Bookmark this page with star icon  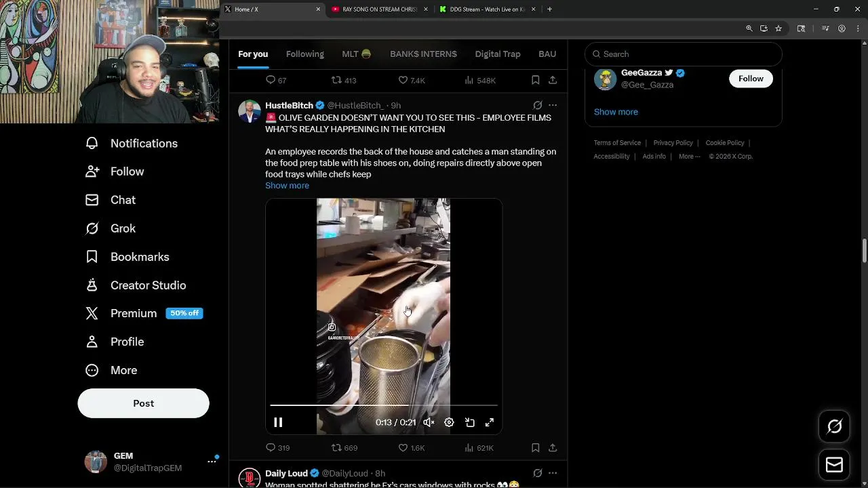(778, 28)
